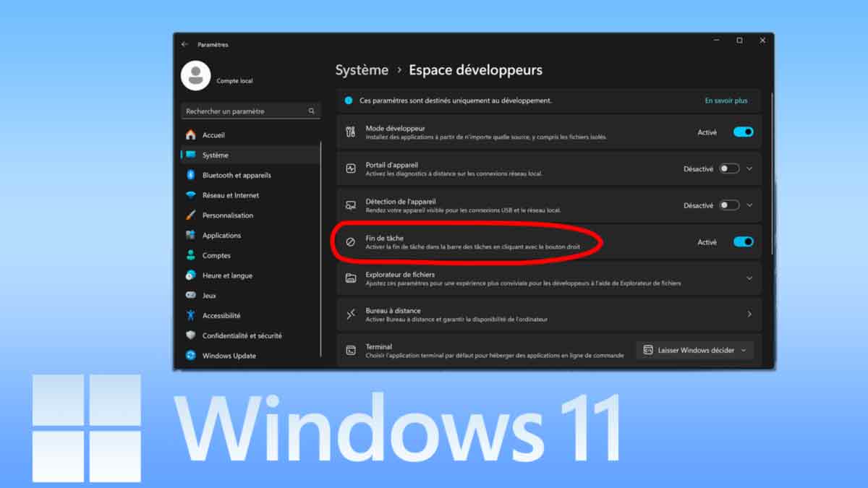Expand the Portail d'appareil chevron

click(749, 168)
